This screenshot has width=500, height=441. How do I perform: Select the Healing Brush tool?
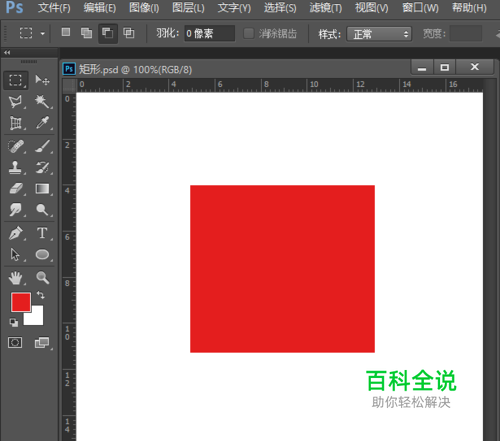pyautogui.click(x=16, y=146)
